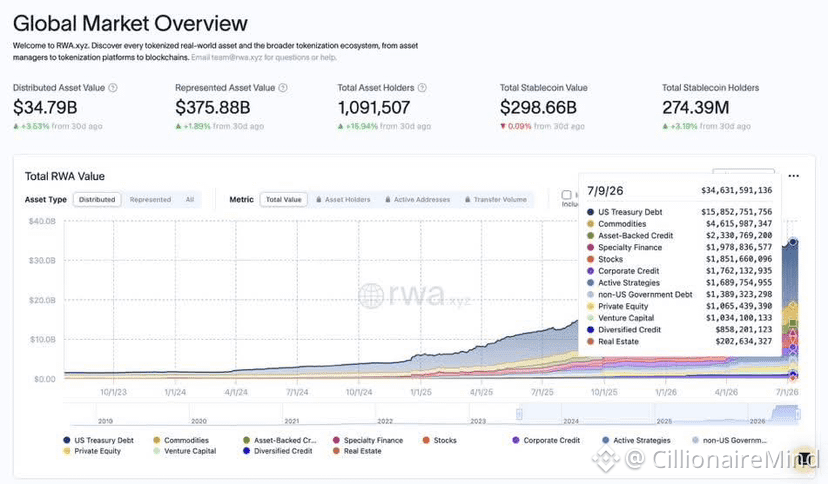Image resolution: width=828 pixels, height=484 pixels.
Task: Click the US Treasury Debt tooltip row
Action: point(679,212)
